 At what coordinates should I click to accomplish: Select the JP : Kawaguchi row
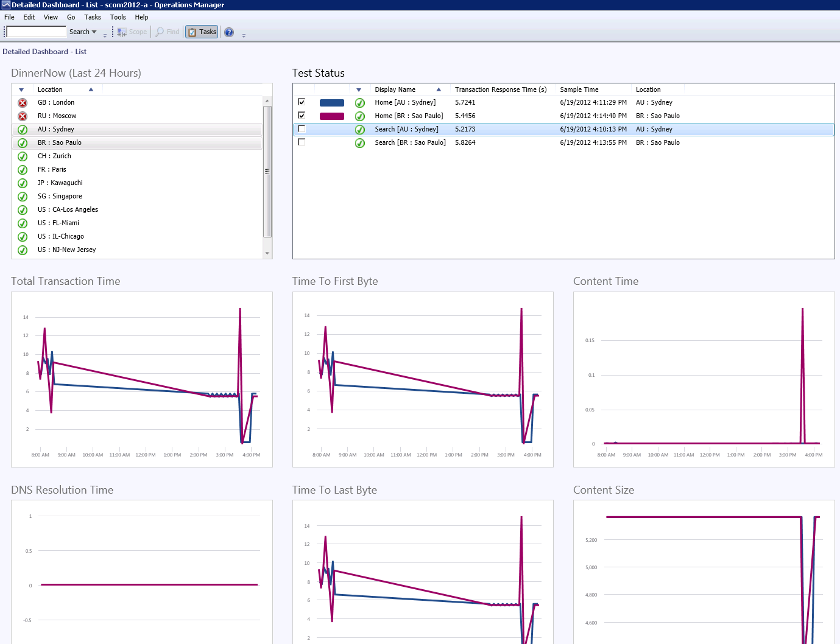point(138,183)
